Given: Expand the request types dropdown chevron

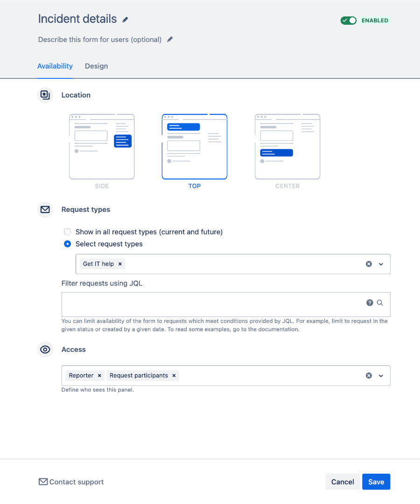Looking at the screenshot, I should [381, 264].
